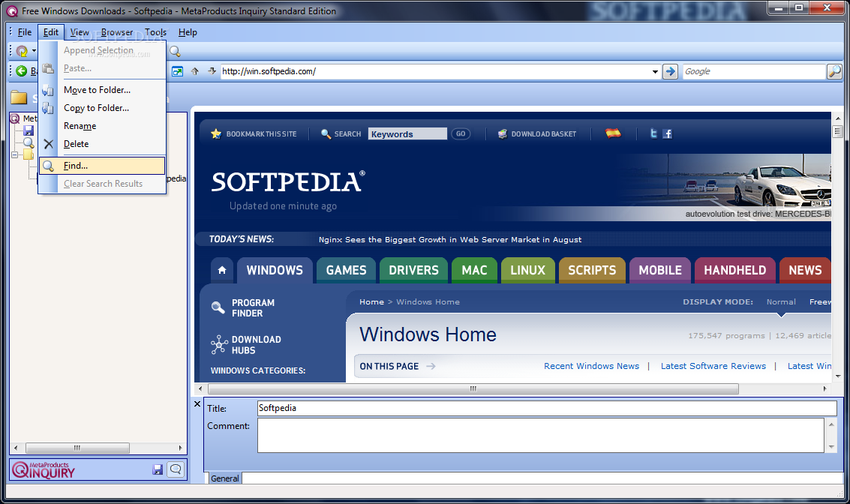The image size is (850, 504).
Task: Select the MetaProducts root tree node icon
Action: [x=15, y=118]
